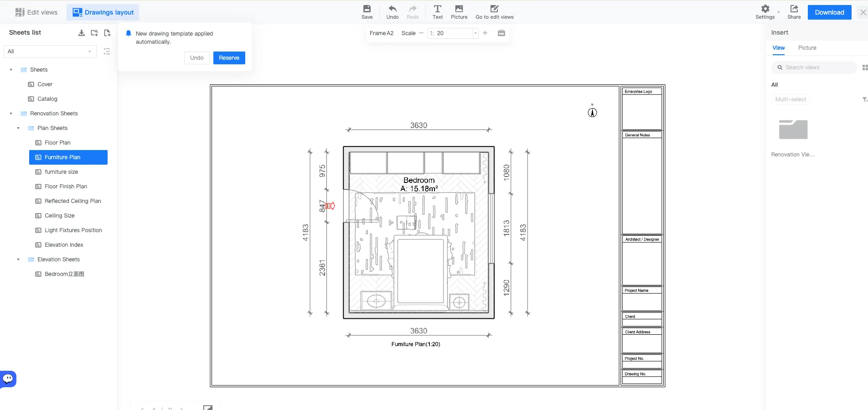Image resolution: width=868 pixels, height=410 pixels.
Task: Click the Architect / Designer title block cell
Action: (642, 260)
